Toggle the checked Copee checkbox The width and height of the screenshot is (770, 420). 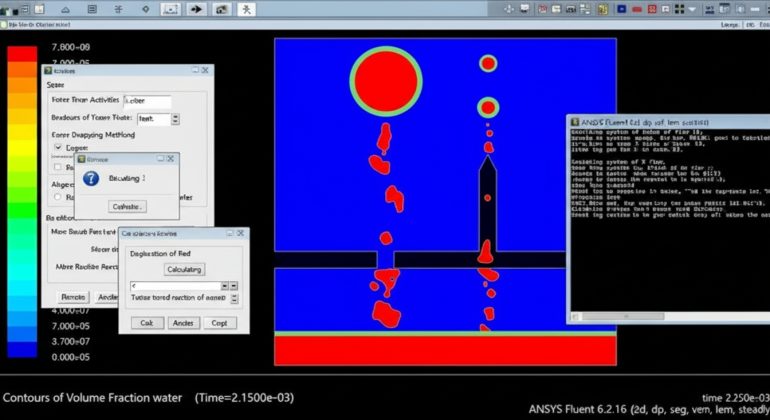pyautogui.click(x=57, y=147)
